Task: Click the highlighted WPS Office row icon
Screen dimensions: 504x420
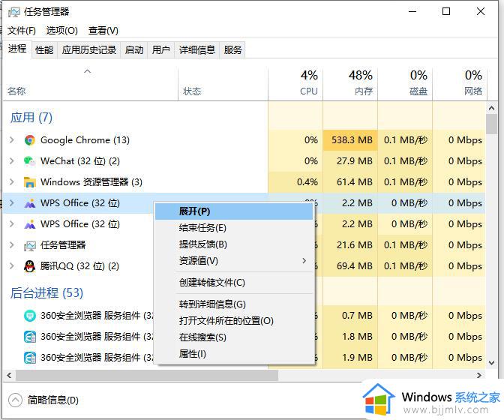Action: [29, 203]
